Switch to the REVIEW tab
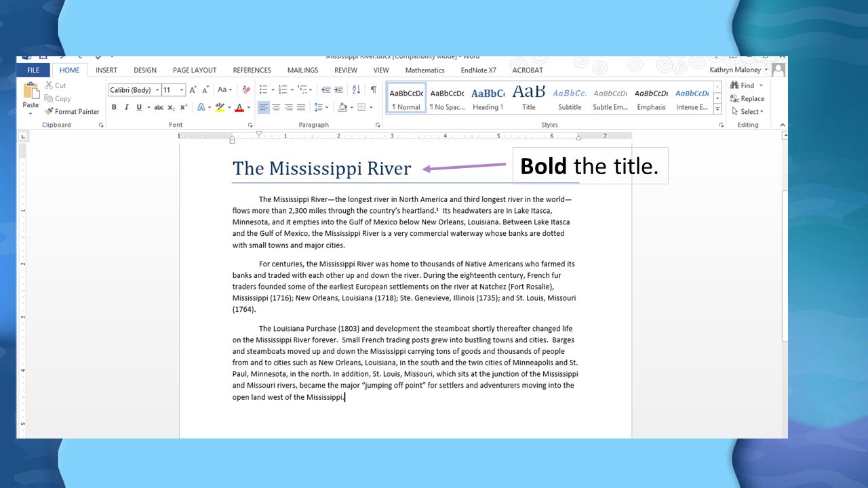This screenshot has height=488, width=868. [346, 70]
